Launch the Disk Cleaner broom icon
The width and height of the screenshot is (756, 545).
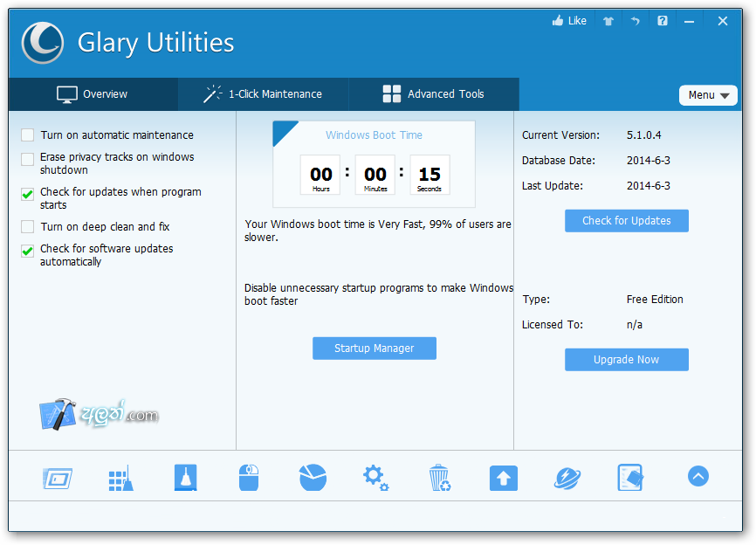186,478
